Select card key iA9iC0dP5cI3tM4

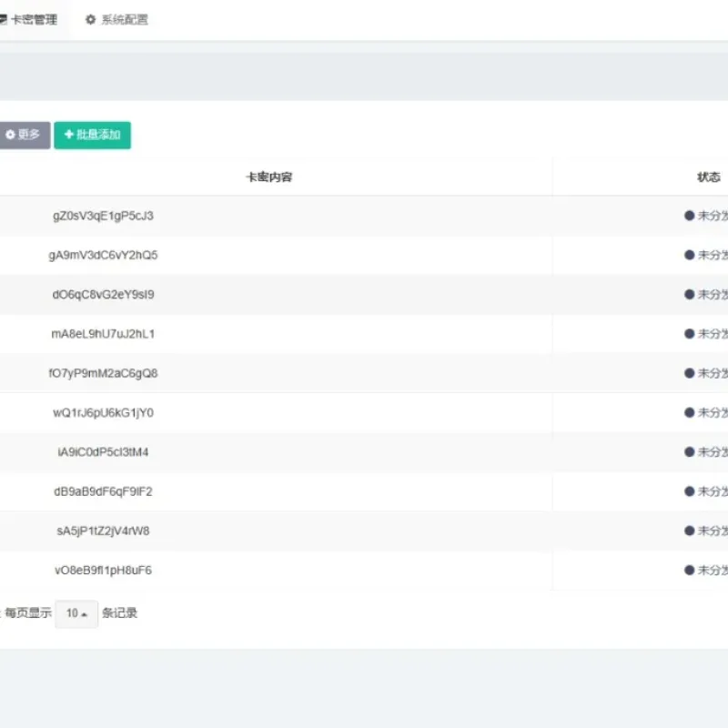coord(103,452)
